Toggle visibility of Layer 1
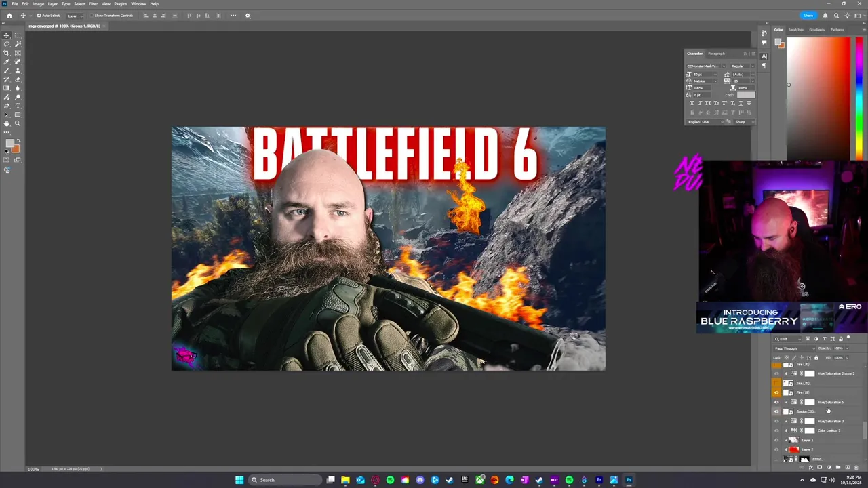The image size is (868, 488). pyautogui.click(x=776, y=440)
